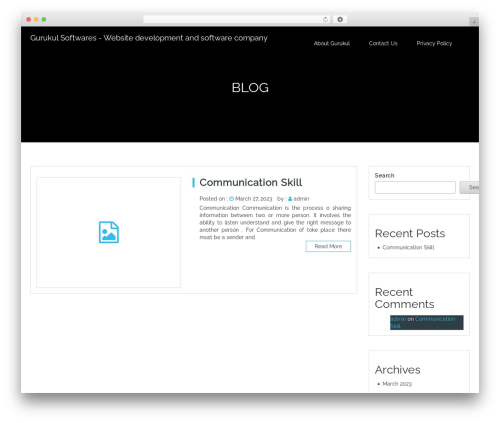Screen dimensions: 500x423
Task: Click the Archives heading
Action: click(398, 370)
